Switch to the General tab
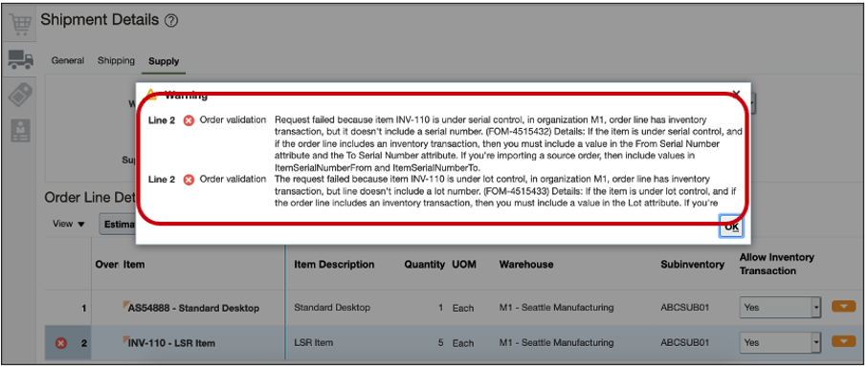868x367 pixels. click(68, 61)
